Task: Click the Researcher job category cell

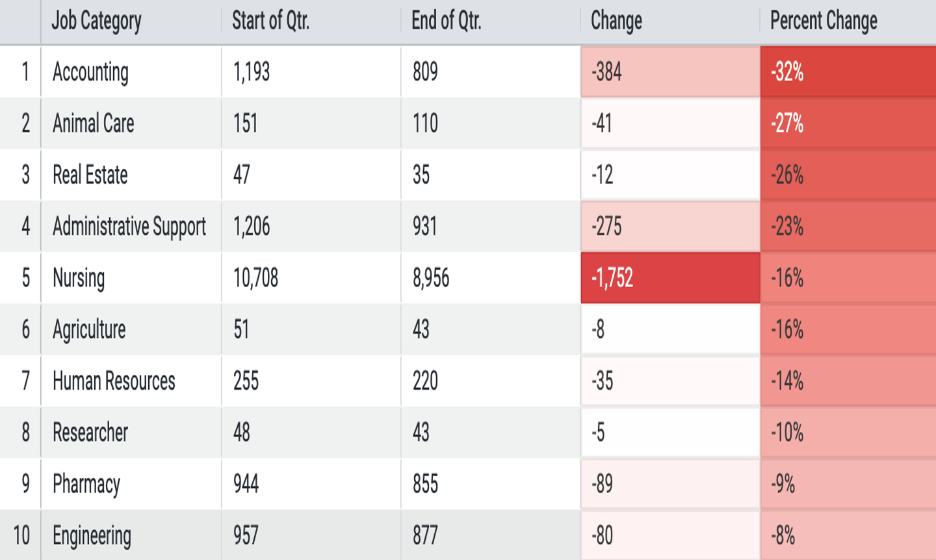Action: pos(131,432)
